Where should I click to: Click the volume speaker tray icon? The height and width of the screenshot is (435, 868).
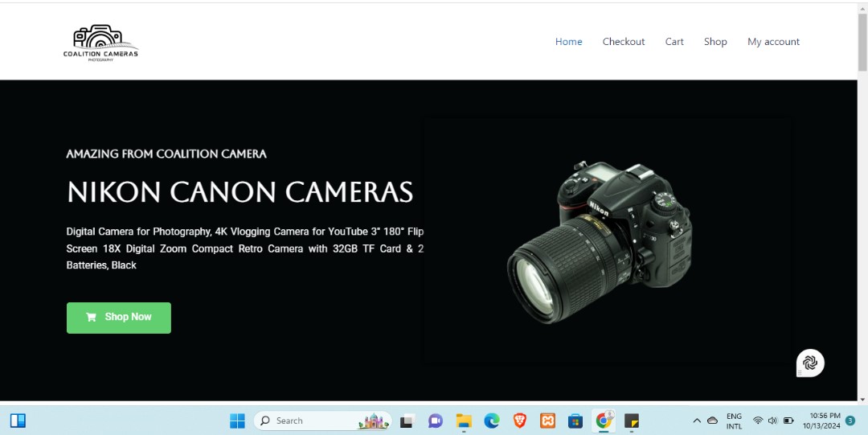click(773, 421)
